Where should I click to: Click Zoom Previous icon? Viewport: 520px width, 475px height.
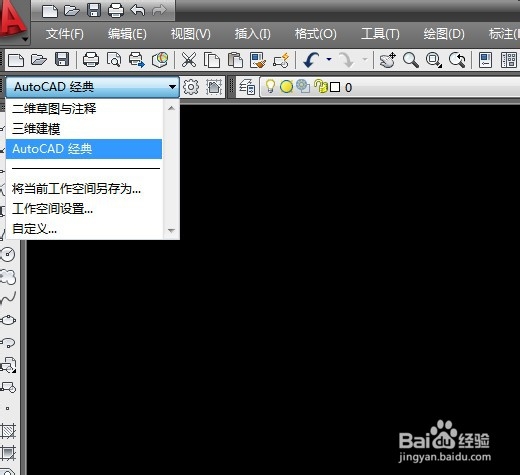tap(457, 60)
